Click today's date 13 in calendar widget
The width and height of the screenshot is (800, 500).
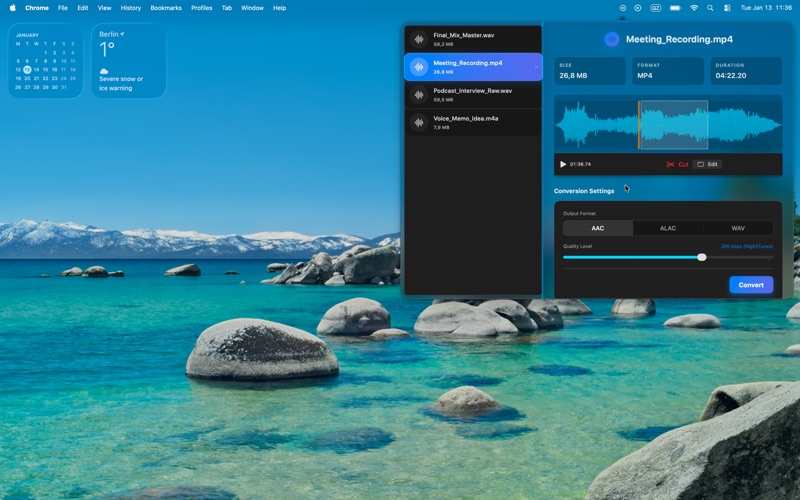(27, 69)
